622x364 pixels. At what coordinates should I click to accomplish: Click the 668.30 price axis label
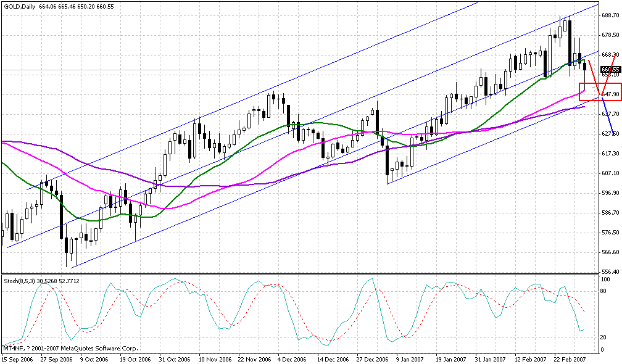tap(610, 55)
